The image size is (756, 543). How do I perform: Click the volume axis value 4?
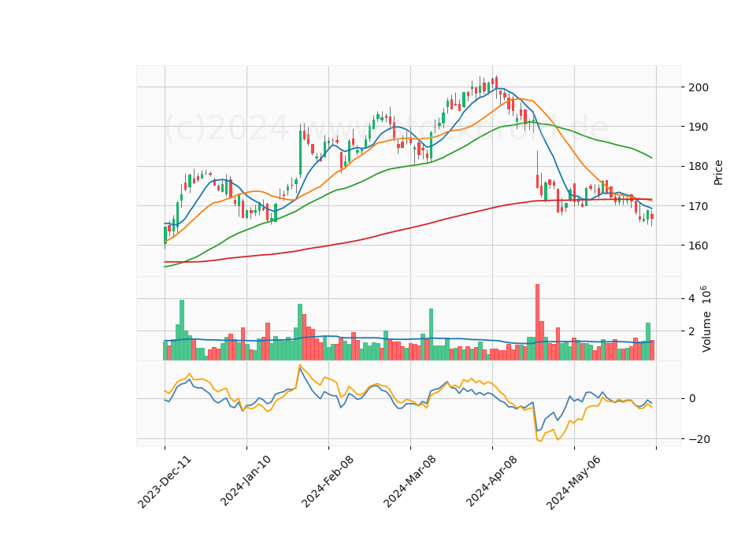point(692,298)
